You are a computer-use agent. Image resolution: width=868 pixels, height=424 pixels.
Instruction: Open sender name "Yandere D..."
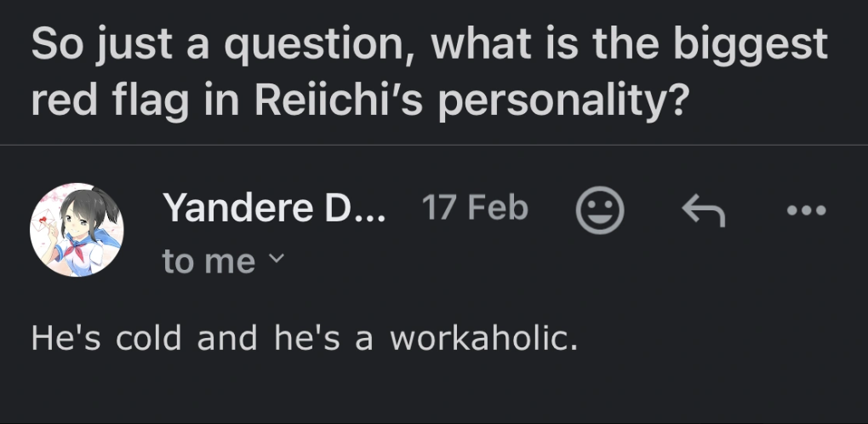coord(273,208)
